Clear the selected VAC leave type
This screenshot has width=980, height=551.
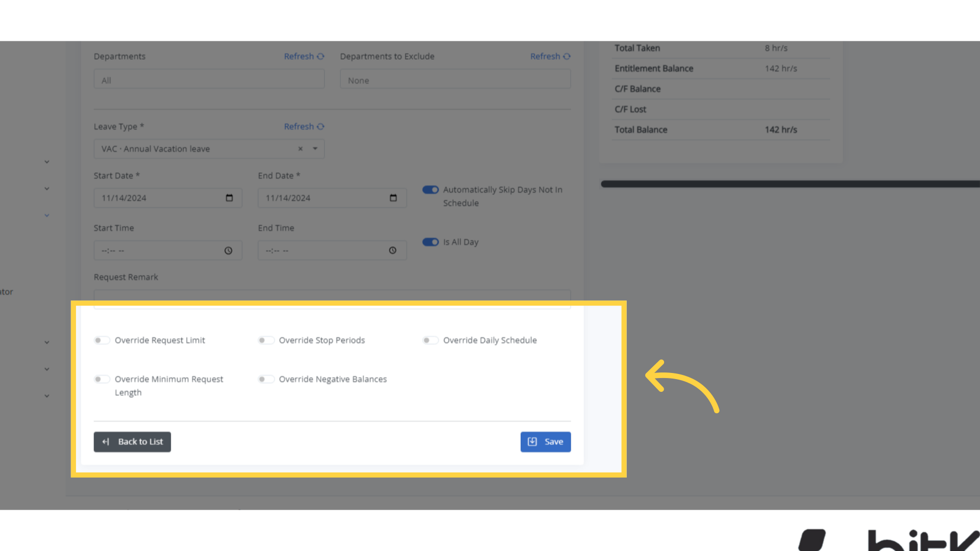click(300, 148)
